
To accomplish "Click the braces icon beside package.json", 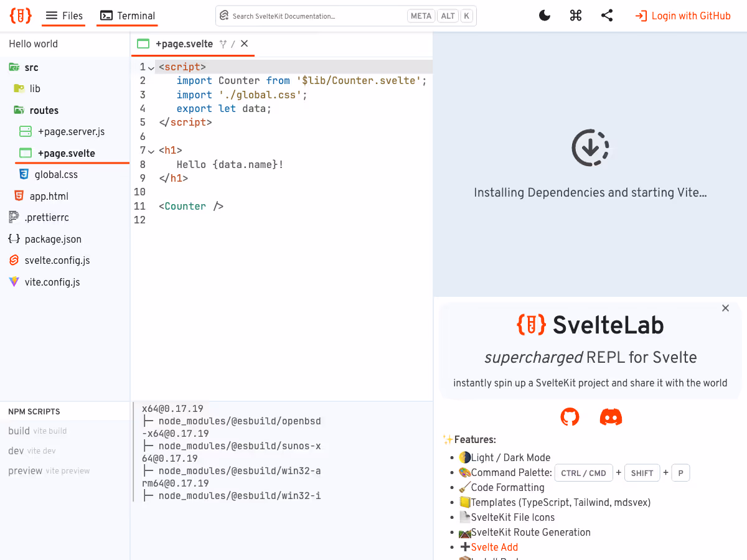I will pyautogui.click(x=14, y=239).
